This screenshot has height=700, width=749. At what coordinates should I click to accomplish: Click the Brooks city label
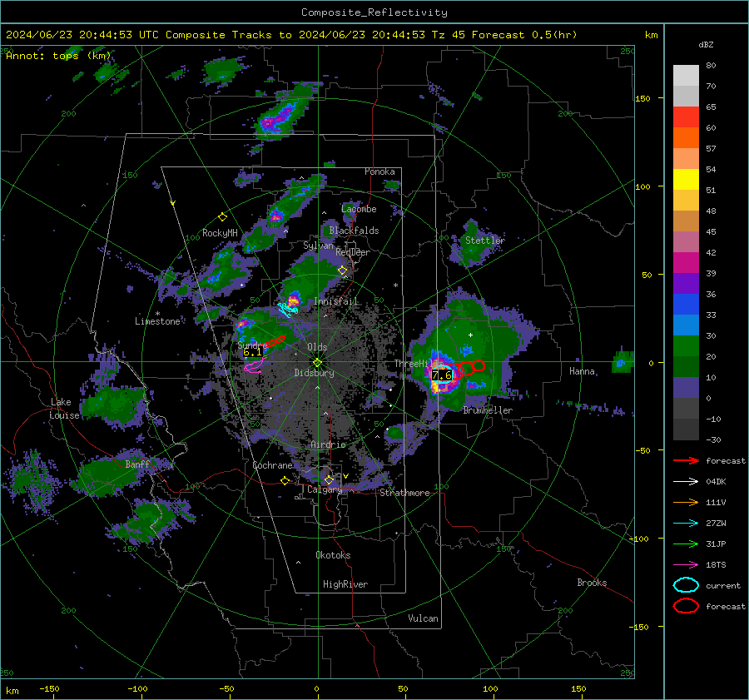[x=592, y=583]
